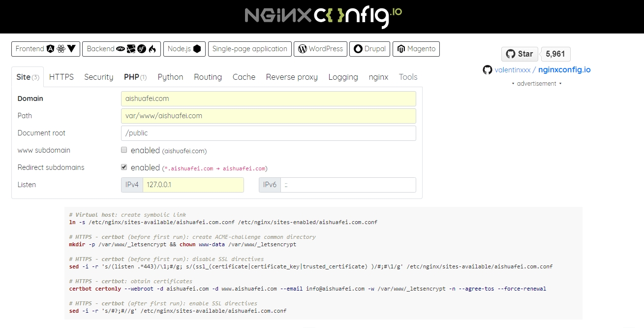Click the Vue icon in the Frontend preset
Screen dimensions: 644x328
point(71,49)
